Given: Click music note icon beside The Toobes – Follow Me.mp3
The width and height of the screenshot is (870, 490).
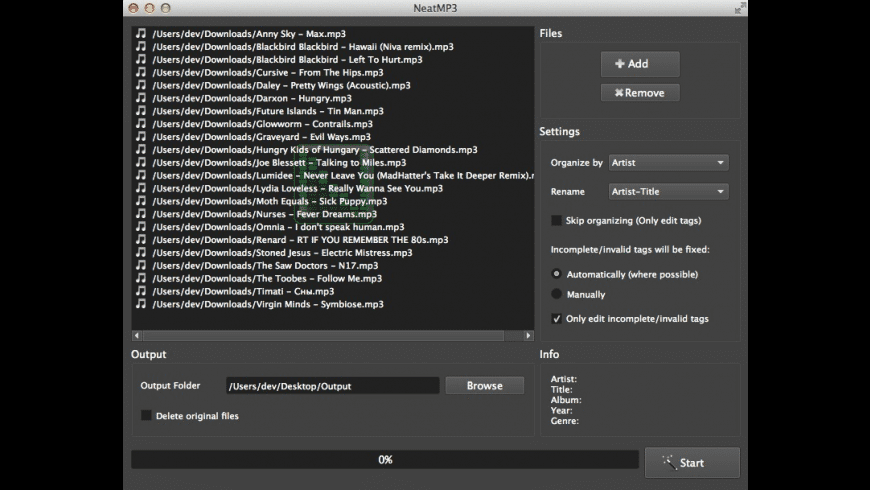Looking at the screenshot, I should pyautogui.click(x=141, y=277).
